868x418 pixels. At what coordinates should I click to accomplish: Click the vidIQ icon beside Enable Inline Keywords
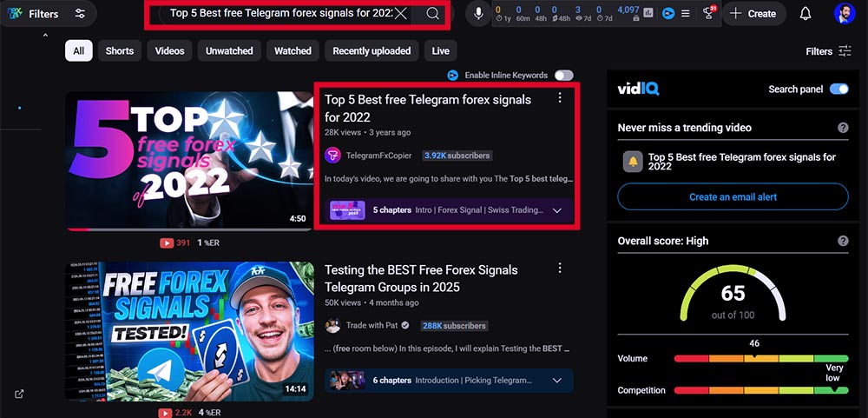[x=453, y=75]
